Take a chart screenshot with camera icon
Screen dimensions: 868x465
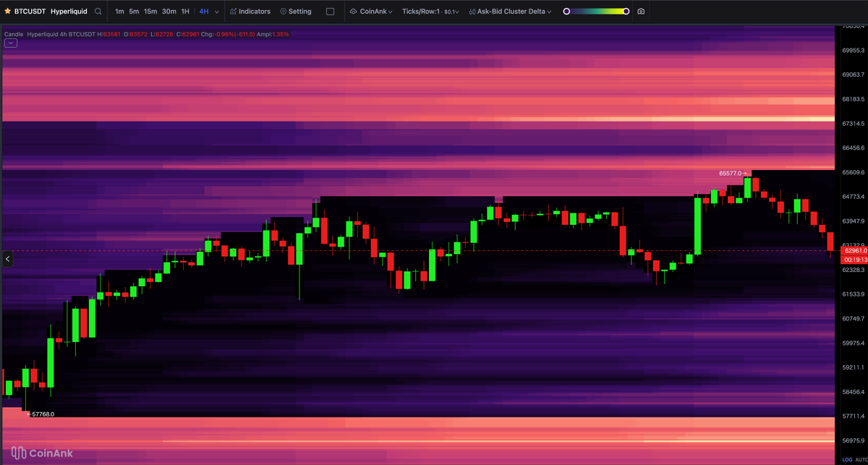click(x=641, y=12)
